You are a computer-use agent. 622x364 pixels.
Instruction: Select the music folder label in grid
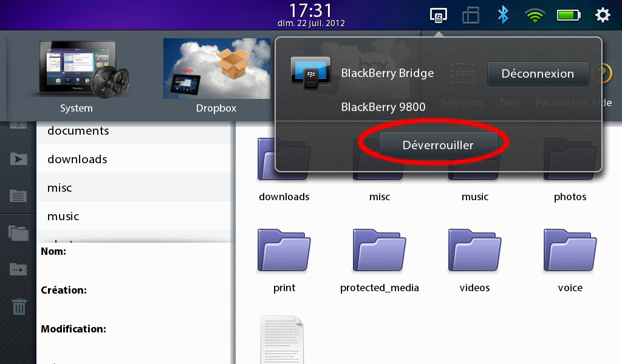click(475, 197)
